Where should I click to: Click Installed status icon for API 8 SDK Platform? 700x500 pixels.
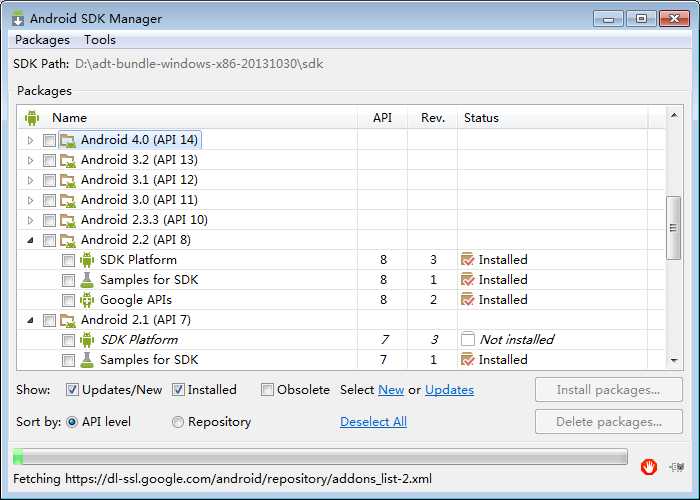click(x=467, y=259)
